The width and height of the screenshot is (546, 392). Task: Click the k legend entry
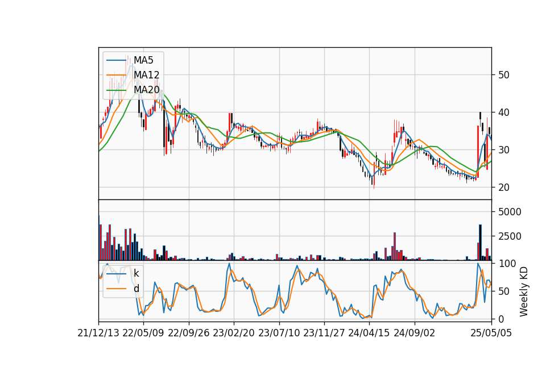coord(136,273)
